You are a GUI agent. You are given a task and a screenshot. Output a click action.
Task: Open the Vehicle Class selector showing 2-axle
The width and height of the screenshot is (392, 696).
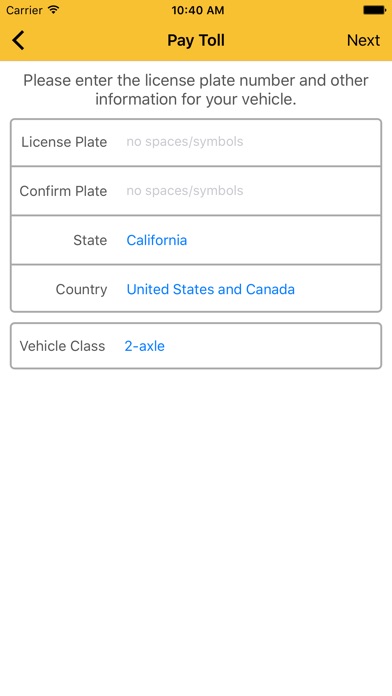196,346
